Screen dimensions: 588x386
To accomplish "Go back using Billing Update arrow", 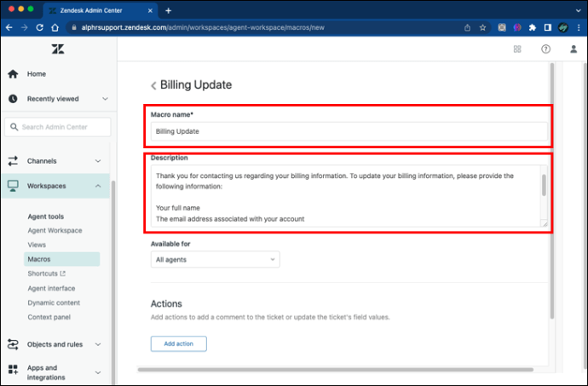I will [153, 85].
